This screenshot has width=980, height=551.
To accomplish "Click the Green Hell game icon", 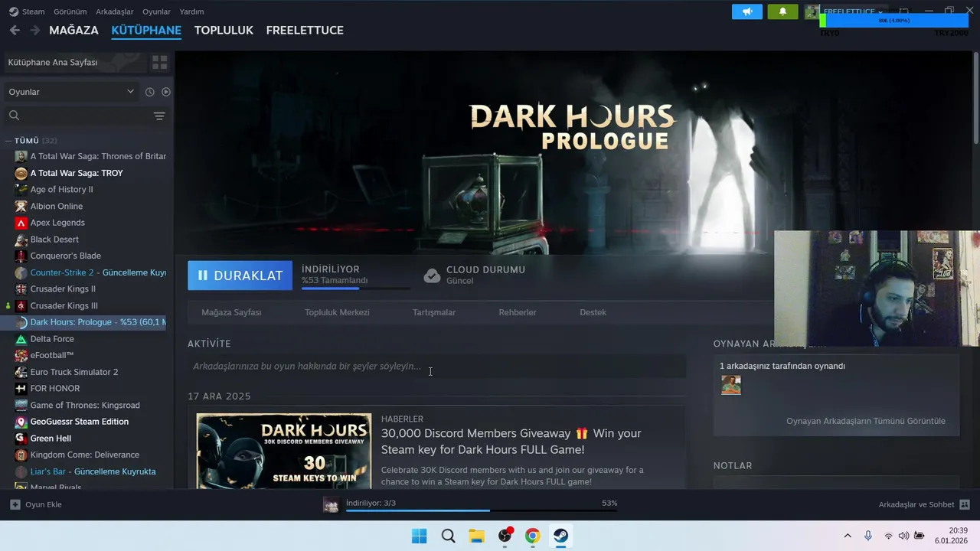I will (x=21, y=439).
